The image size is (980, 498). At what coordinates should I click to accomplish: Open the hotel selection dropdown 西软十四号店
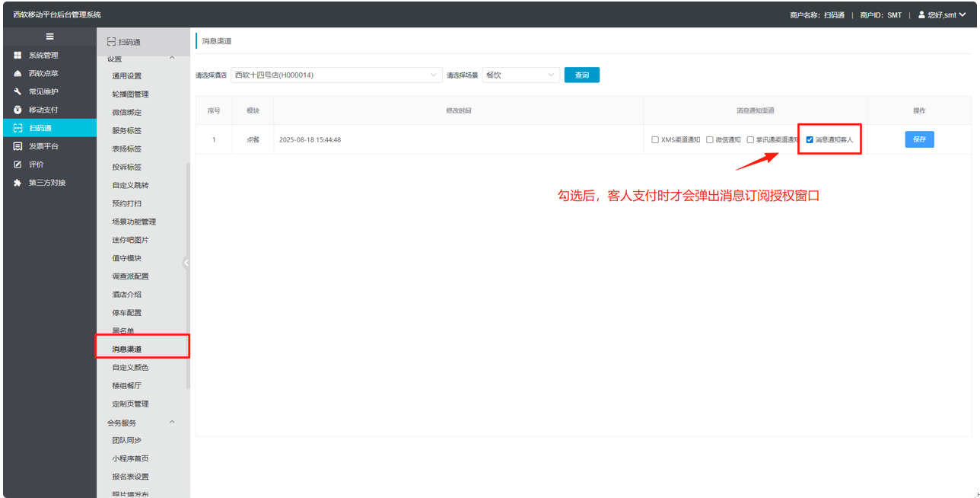[336, 75]
